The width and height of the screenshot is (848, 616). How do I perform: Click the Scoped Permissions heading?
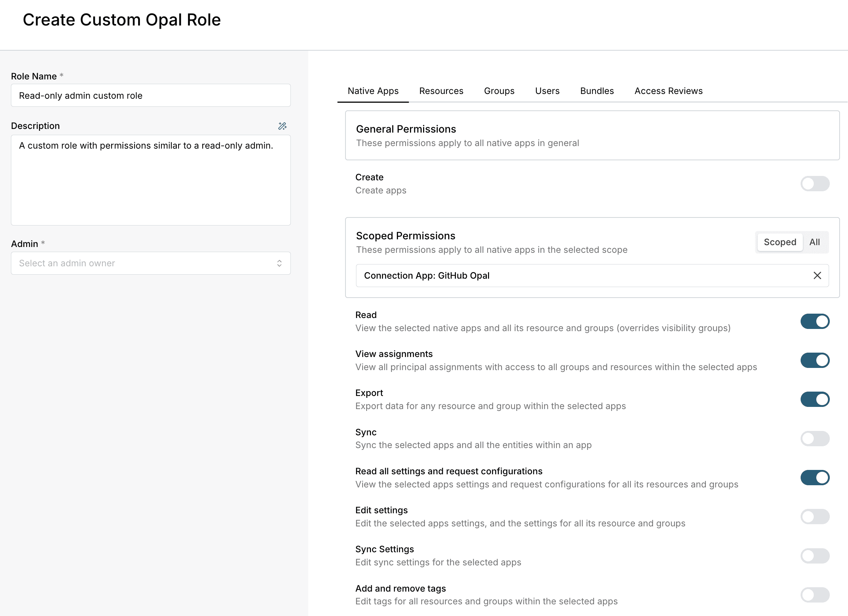click(405, 236)
